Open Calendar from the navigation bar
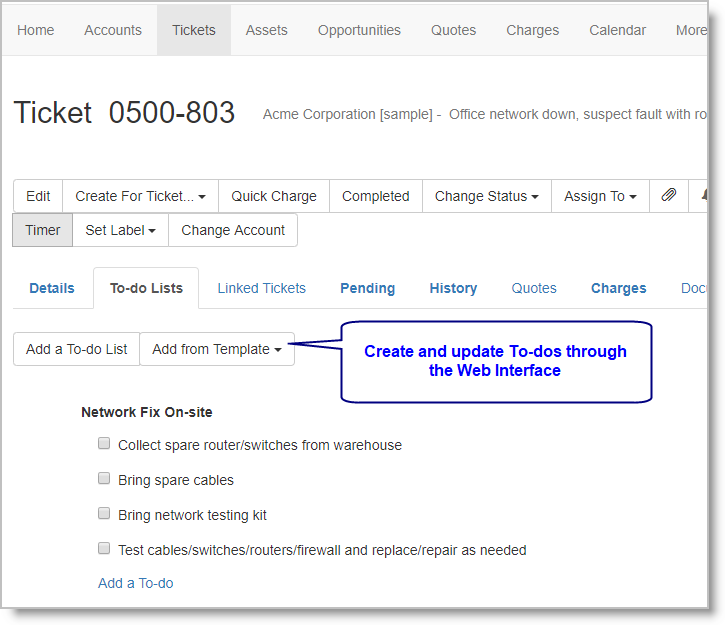The image size is (725, 625). [617, 30]
